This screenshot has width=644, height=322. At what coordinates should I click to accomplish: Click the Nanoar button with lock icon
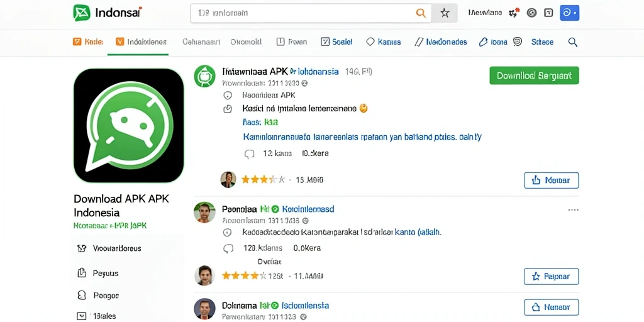point(551,307)
